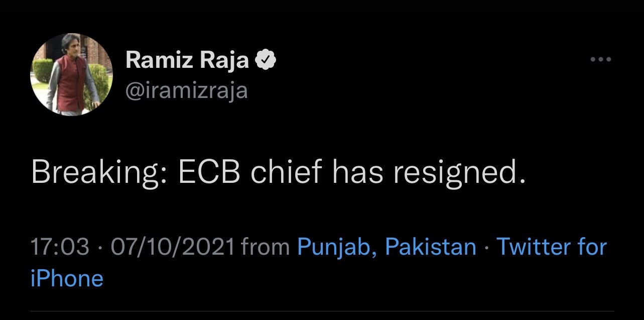Image resolution: width=644 pixels, height=320 pixels.
Task: Open the Punjab, Pakistan location link
Action: point(387,247)
